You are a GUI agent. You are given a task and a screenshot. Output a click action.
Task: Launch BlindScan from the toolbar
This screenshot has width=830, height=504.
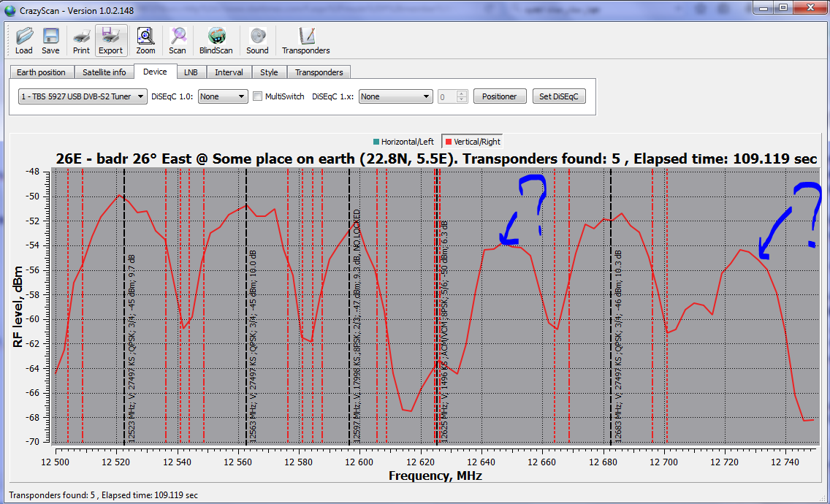coord(216,37)
